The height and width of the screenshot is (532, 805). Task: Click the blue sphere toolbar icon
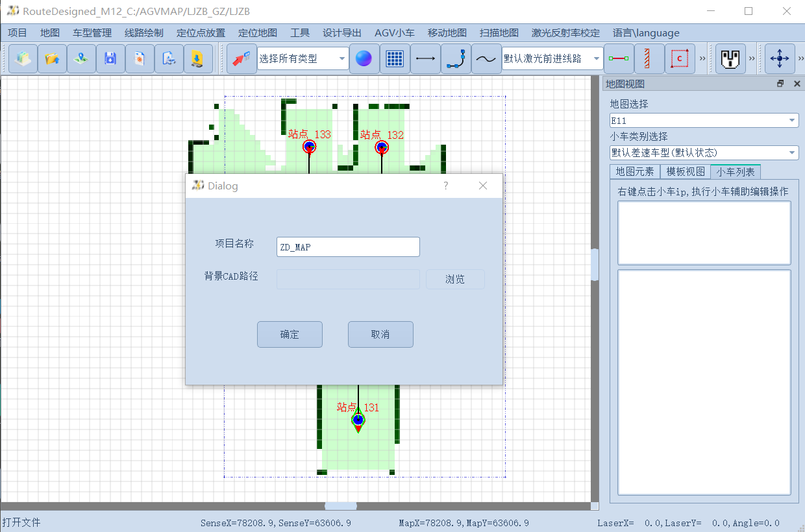(364, 58)
